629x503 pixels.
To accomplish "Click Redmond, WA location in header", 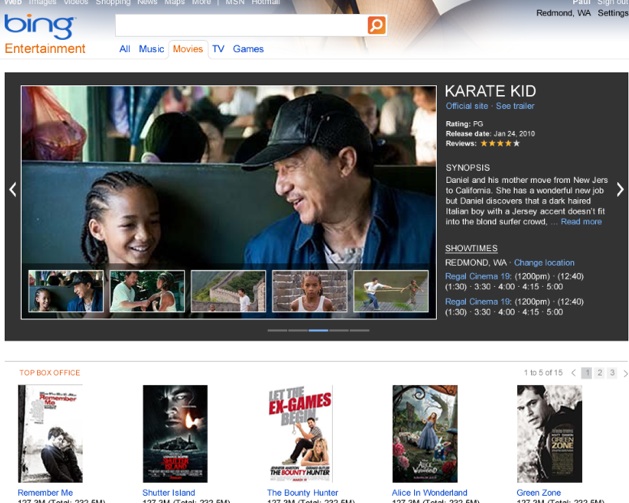I will pyautogui.click(x=563, y=13).
